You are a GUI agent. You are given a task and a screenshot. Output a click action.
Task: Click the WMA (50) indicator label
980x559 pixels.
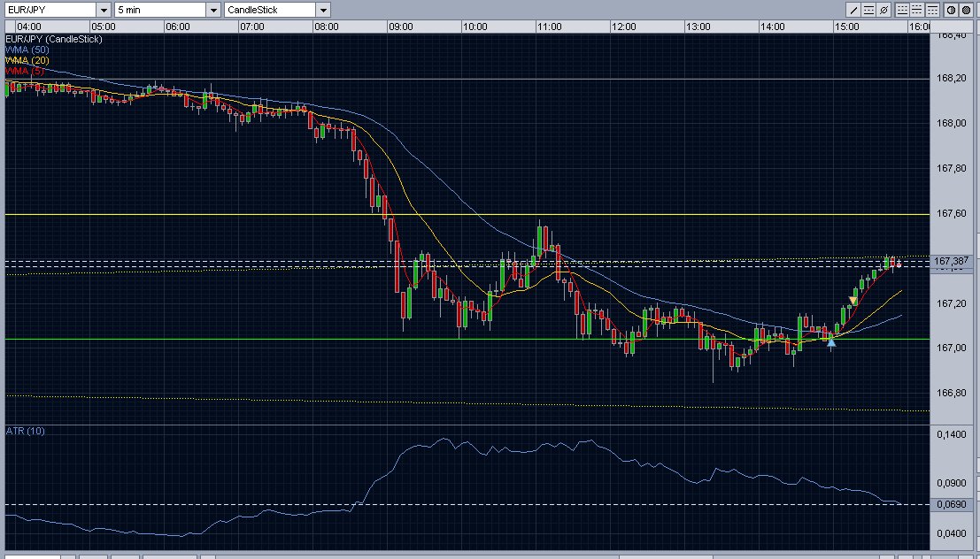pyautogui.click(x=27, y=50)
